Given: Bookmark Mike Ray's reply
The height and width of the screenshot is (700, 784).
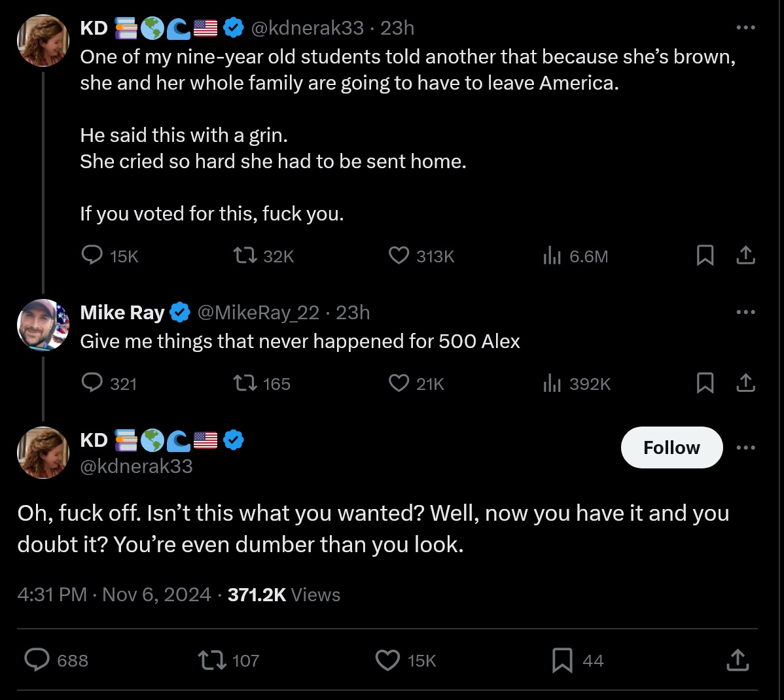Looking at the screenshot, I should (705, 383).
